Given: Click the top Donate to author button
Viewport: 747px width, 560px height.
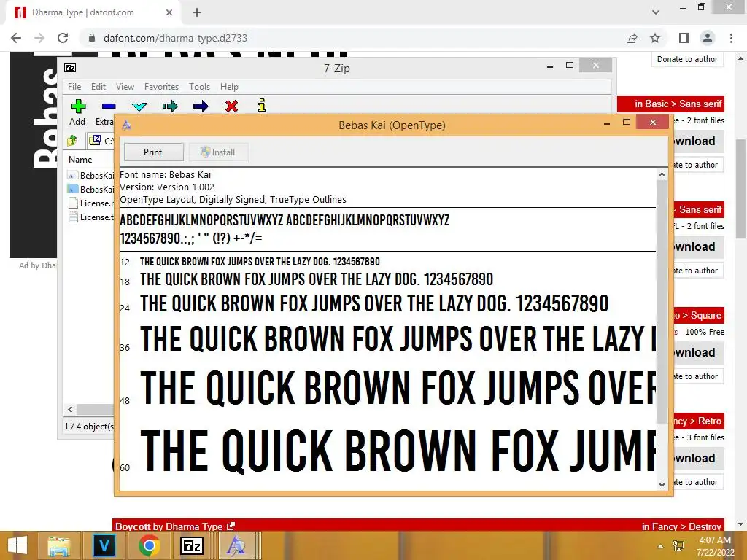Looking at the screenshot, I should (687, 59).
